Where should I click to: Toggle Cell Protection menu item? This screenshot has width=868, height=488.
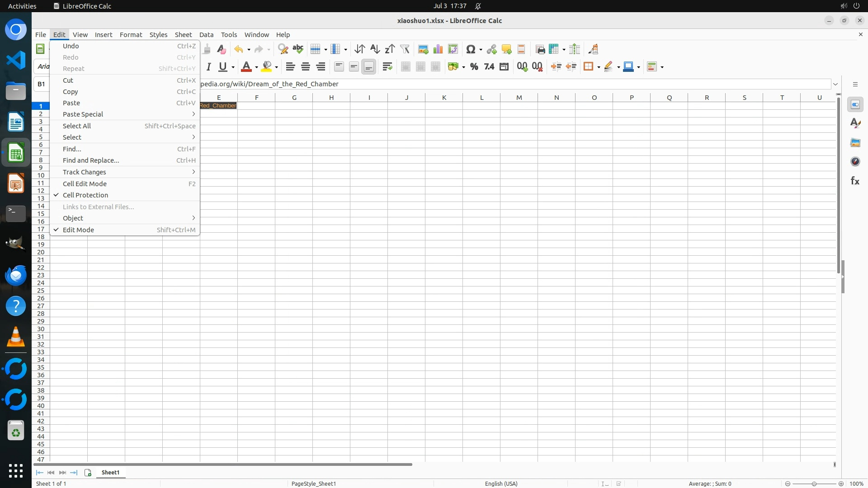(x=85, y=195)
